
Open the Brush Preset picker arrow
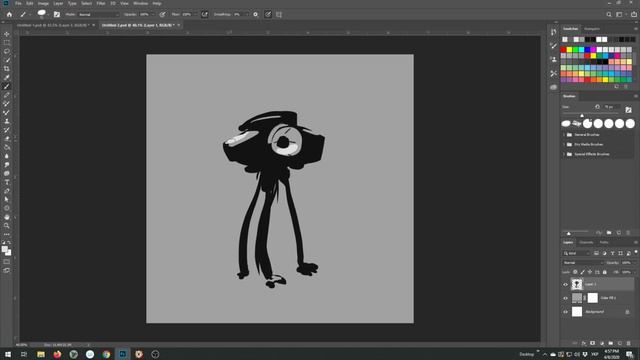coord(48,14)
